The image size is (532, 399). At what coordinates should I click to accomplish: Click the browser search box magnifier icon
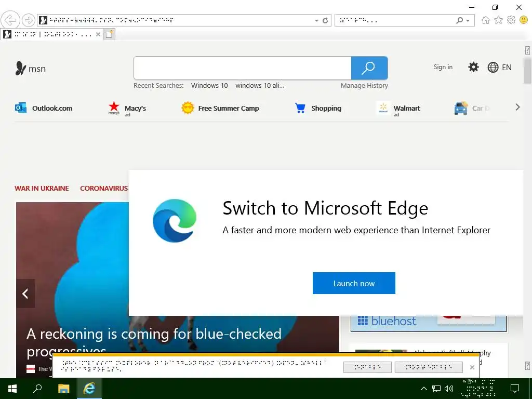(459, 20)
